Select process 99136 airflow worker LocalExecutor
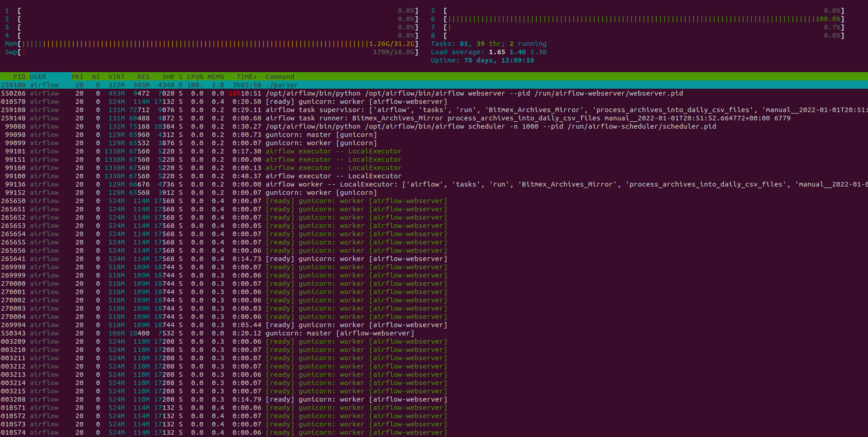Viewport: 868px width, 437px height. pyautogui.click(x=434, y=184)
